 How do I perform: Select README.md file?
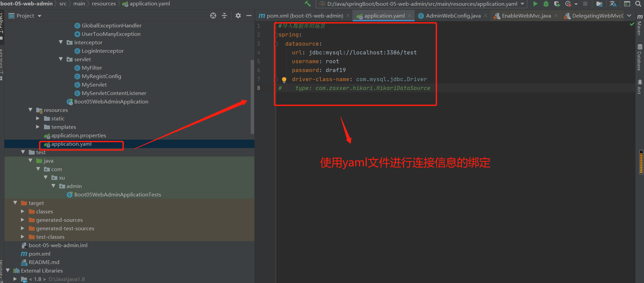(x=44, y=262)
